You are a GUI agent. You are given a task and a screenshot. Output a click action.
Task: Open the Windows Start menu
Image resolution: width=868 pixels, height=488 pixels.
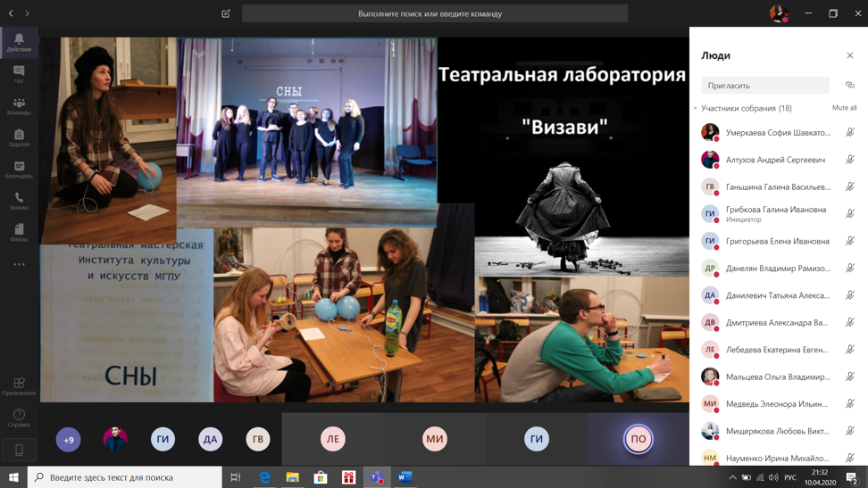13,477
